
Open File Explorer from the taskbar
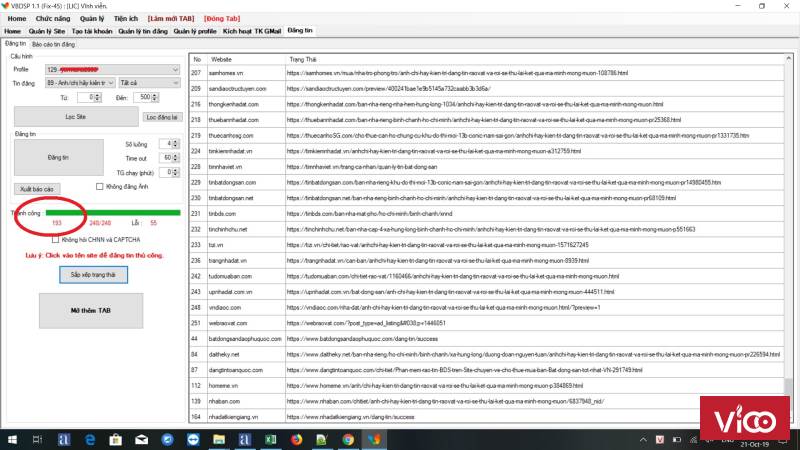219,439
